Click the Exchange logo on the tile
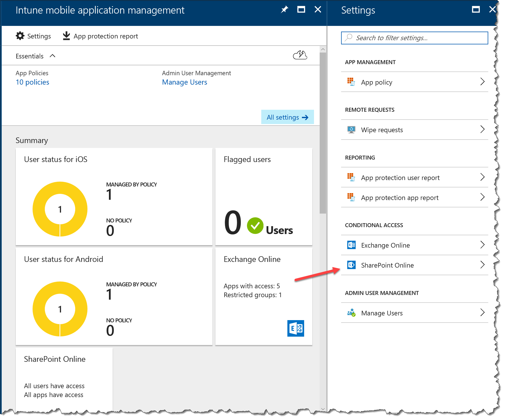The height and width of the screenshot is (420, 505). 295,329
